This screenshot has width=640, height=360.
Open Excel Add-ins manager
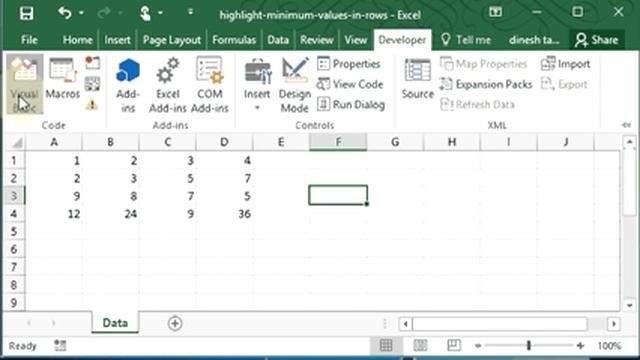pyautogui.click(x=167, y=85)
